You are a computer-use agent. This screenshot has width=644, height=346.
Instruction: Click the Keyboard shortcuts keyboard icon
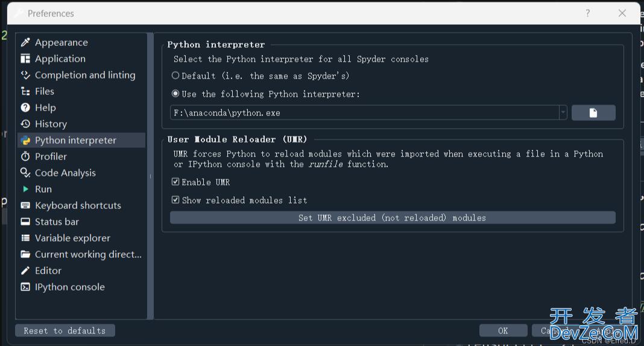25,205
